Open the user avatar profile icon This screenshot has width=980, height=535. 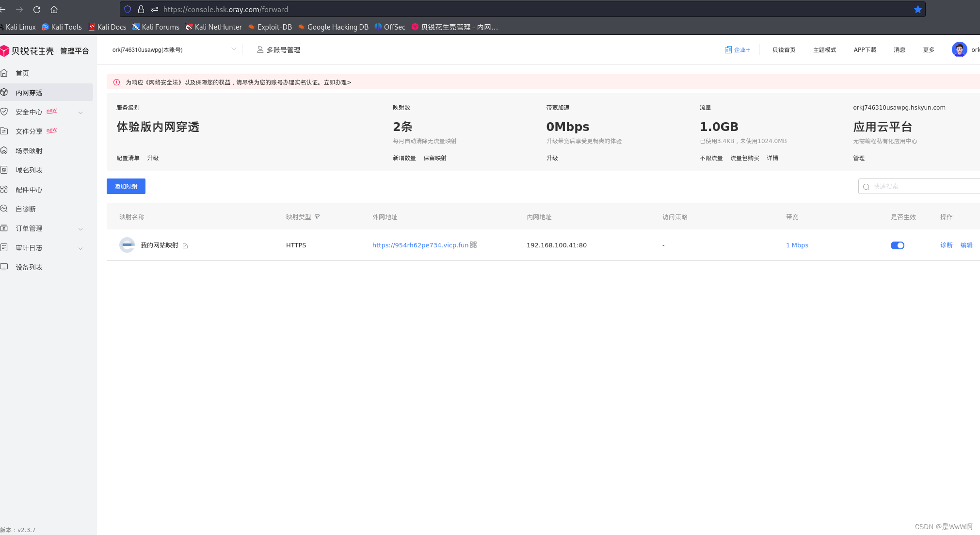(x=959, y=49)
